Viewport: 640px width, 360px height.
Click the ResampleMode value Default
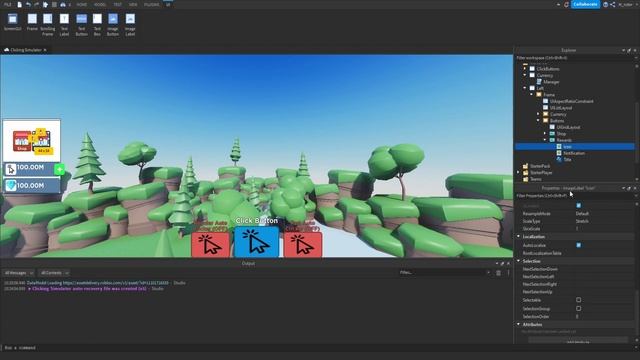582,213
